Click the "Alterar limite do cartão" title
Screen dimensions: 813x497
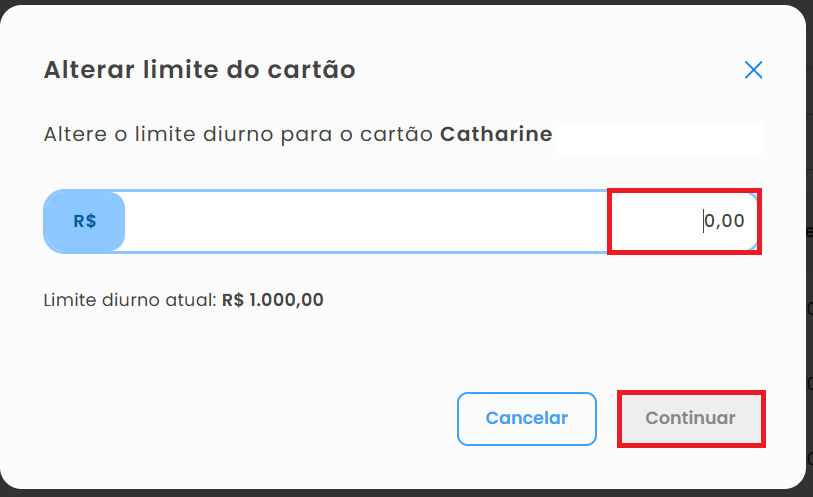pos(199,70)
